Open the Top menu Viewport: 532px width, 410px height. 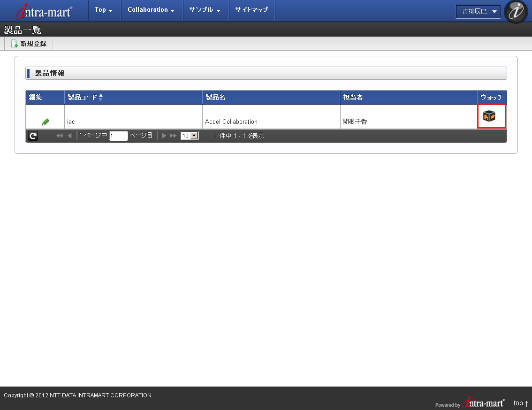click(x=104, y=10)
